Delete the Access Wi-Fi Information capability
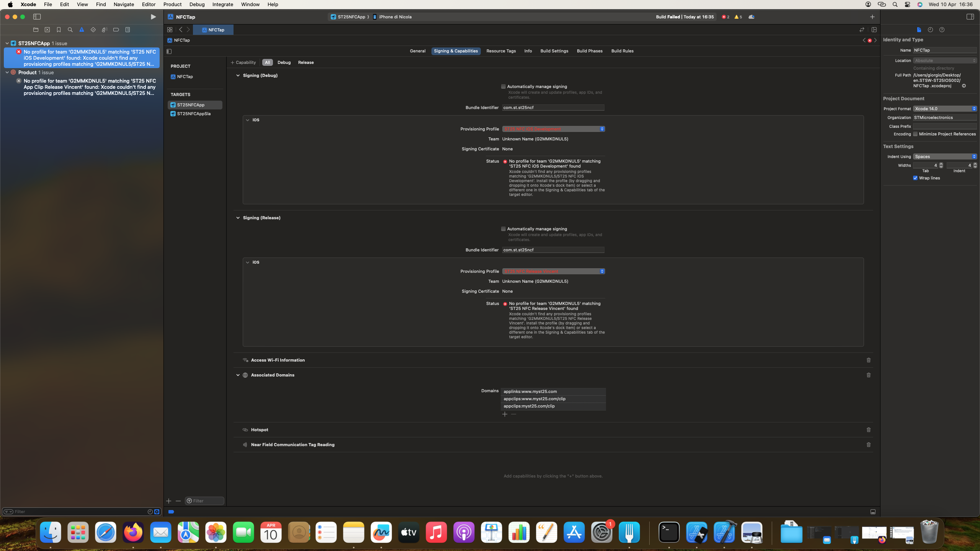980x551 pixels. pos(869,360)
